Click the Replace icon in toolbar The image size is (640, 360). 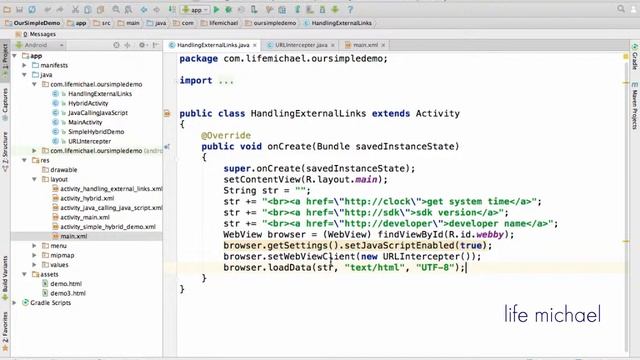click(x=128, y=9)
